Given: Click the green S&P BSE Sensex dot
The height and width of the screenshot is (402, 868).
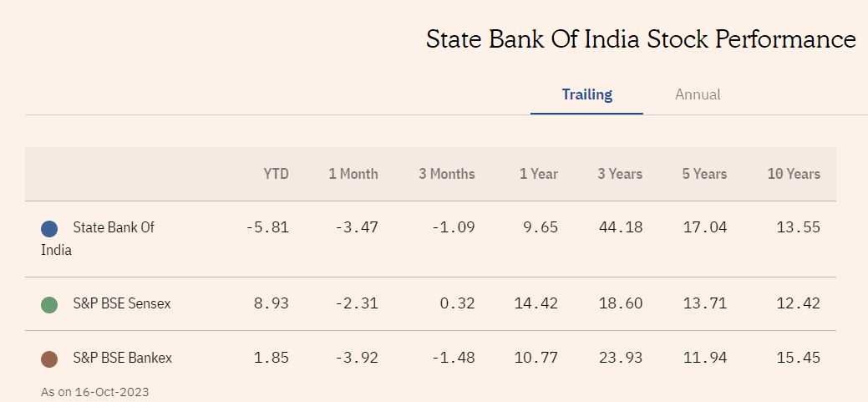Looking at the screenshot, I should click(x=49, y=305).
